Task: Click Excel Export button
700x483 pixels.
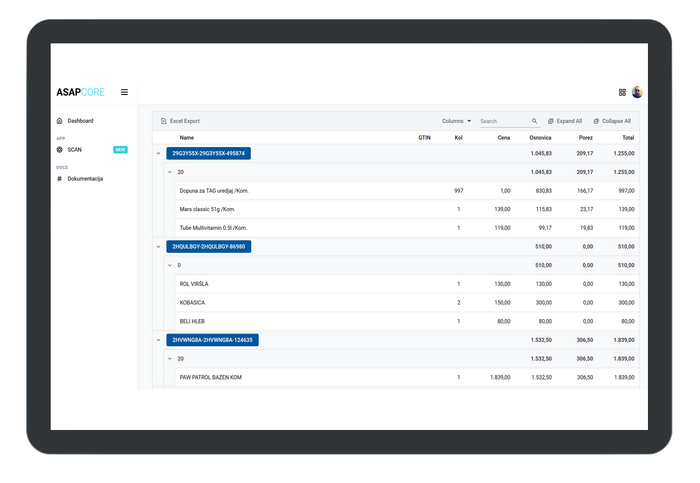Action: pyautogui.click(x=180, y=121)
